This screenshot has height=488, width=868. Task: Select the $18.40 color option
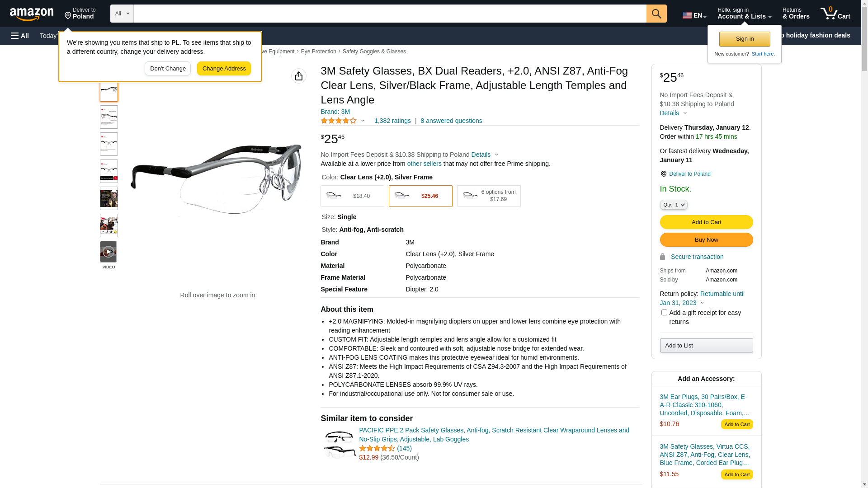click(352, 196)
